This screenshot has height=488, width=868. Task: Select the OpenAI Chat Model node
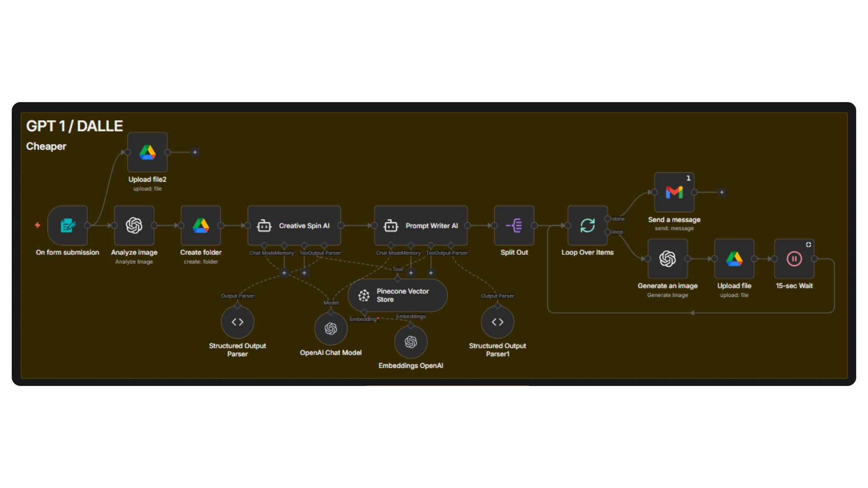pos(330,328)
